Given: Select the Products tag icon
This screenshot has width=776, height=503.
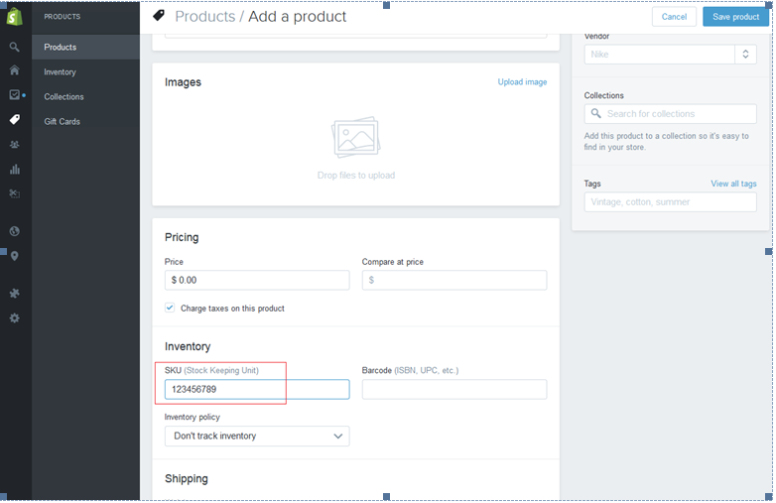Looking at the screenshot, I should point(14,119).
